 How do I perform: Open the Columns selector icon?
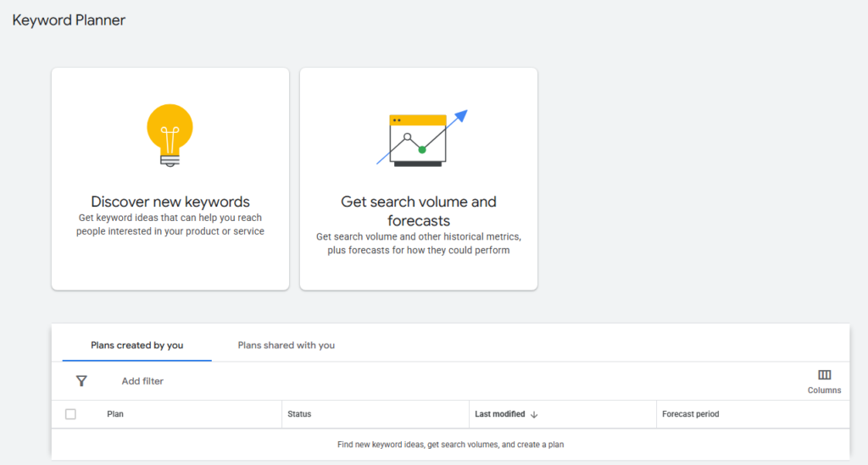824,375
